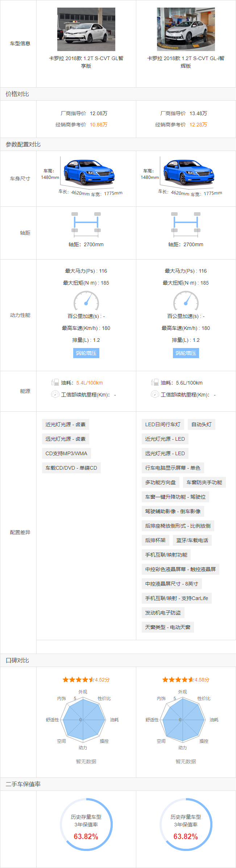Select the 远光灯光源 - 卤素 tag
The width and height of the screenshot is (236, 868).
coord(66,439)
